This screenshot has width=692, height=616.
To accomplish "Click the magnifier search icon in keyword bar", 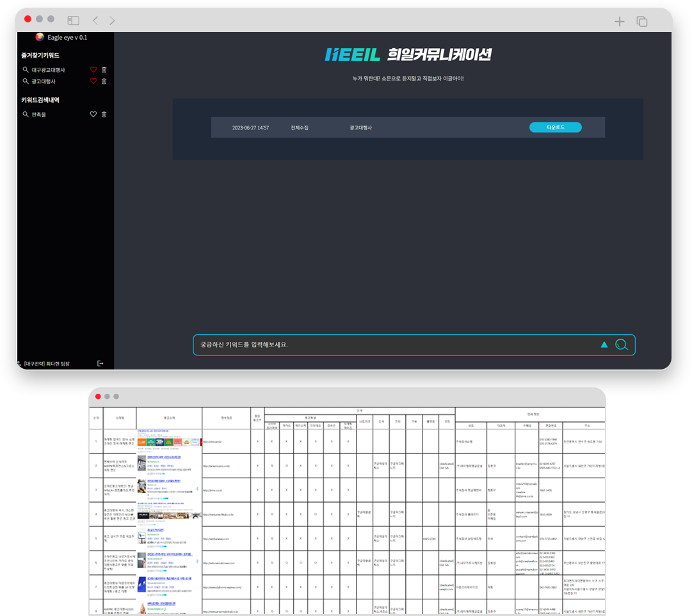I will pyautogui.click(x=621, y=344).
